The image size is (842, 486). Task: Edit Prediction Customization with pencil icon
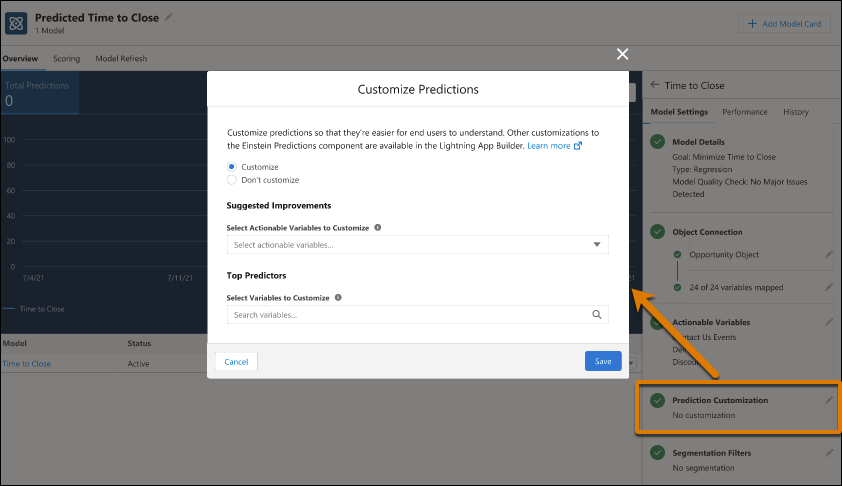tap(829, 400)
